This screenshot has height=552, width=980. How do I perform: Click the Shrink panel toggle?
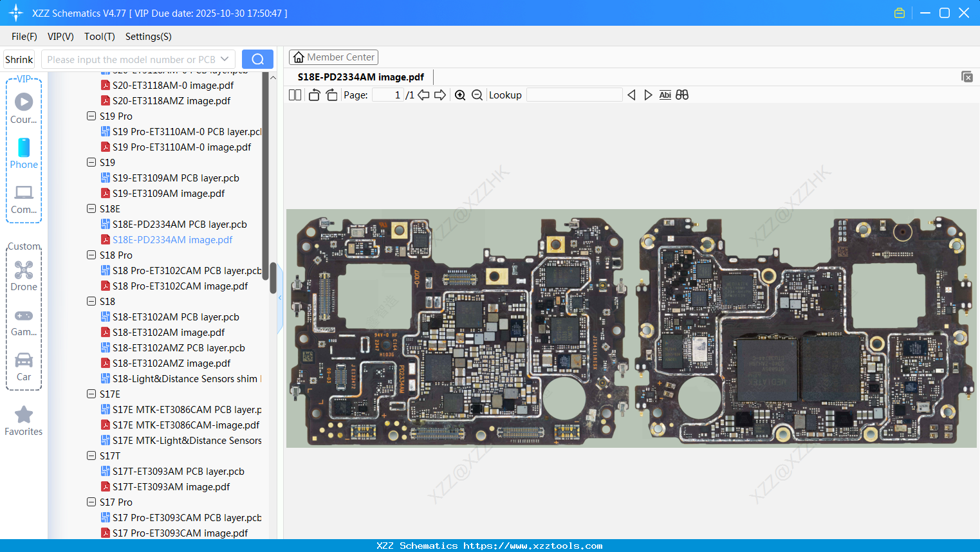click(x=18, y=59)
